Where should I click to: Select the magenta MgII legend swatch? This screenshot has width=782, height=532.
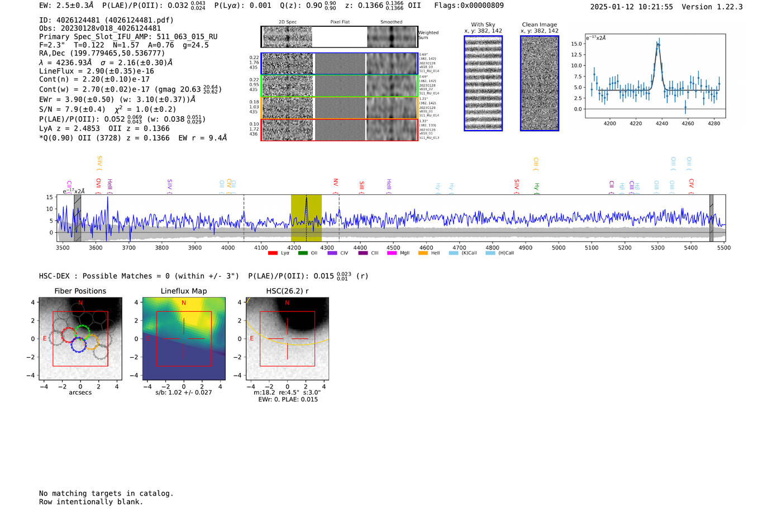click(392, 253)
